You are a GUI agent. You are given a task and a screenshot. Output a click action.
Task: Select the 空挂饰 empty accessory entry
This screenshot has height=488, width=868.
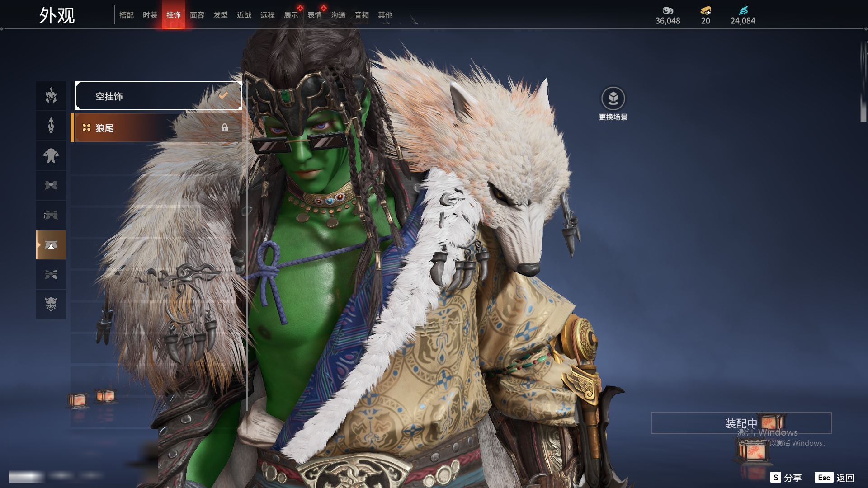tap(159, 96)
